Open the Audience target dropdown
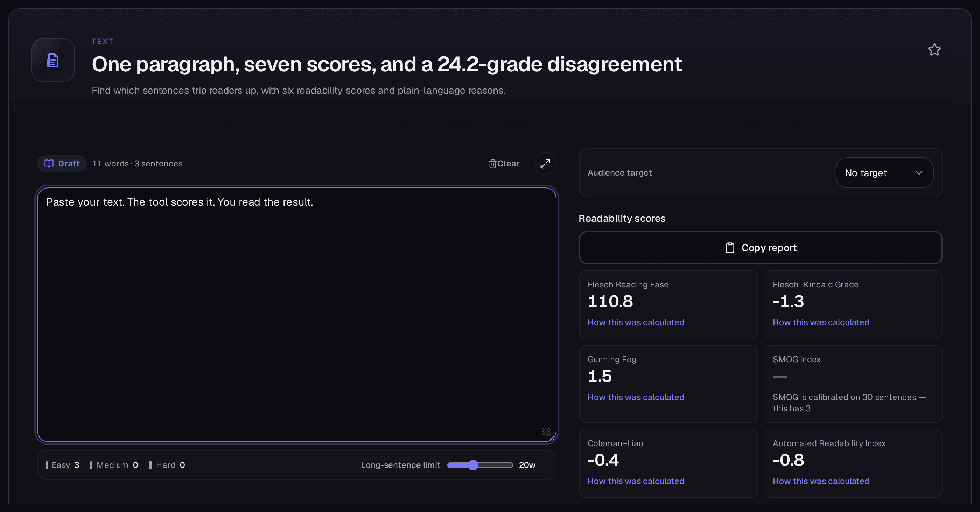Image resolution: width=980 pixels, height=512 pixels. pyautogui.click(x=884, y=173)
